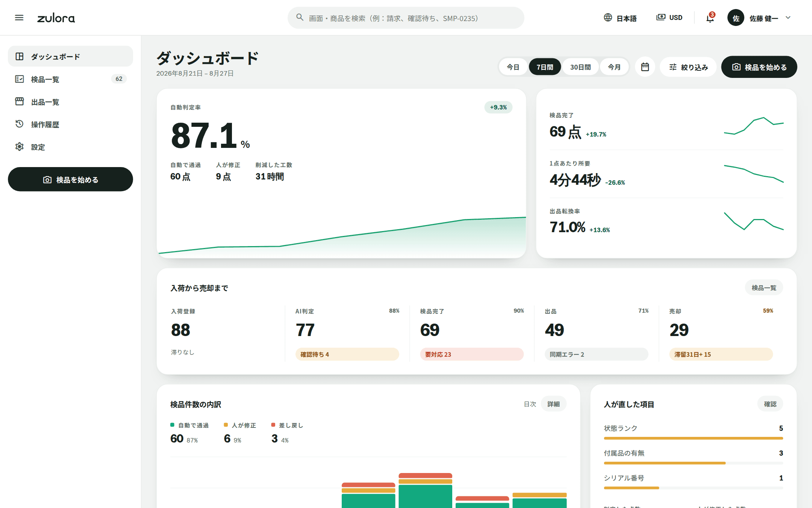This screenshot has height=508, width=812.
Task: Select the 今日 period toggle
Action: (513, 67)
